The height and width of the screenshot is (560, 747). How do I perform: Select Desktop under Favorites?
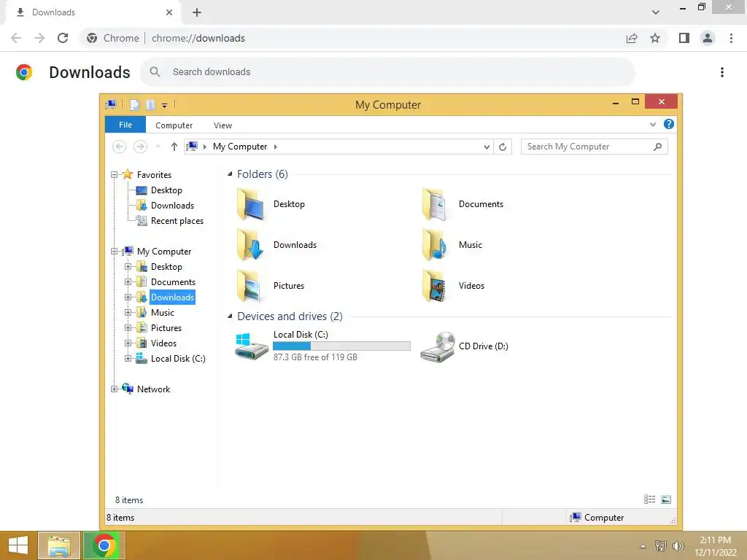(x=166, y=190)
